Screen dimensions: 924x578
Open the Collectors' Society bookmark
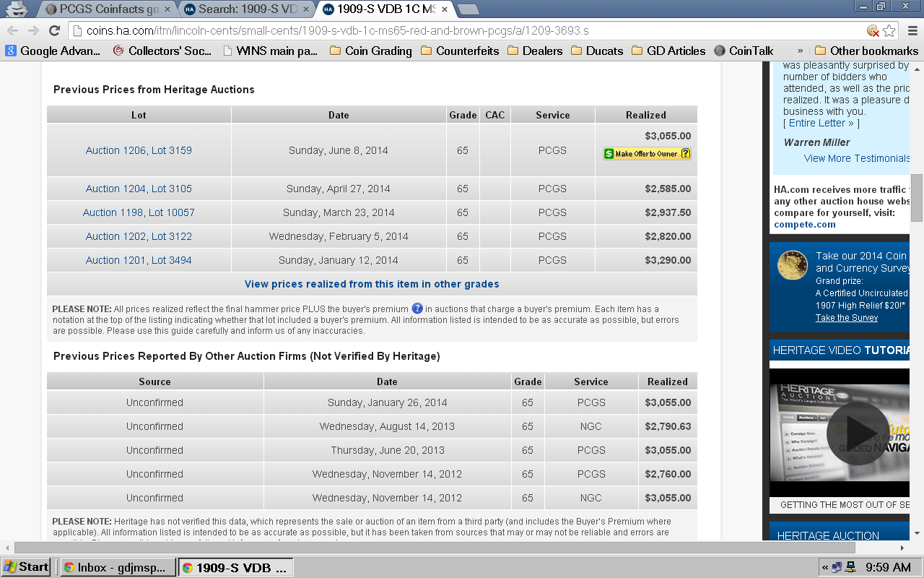[162, 51]
